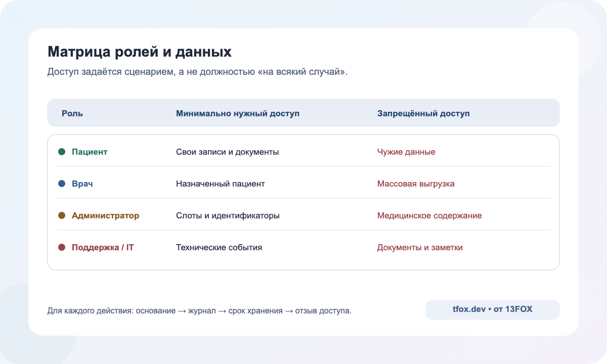
Task: Click the cell Свои записи и документы
Action: (227, 152)
